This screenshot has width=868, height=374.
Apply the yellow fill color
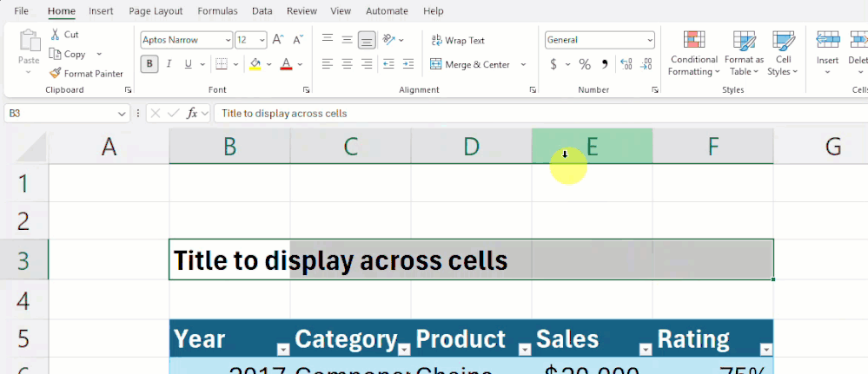coord(255,64)
